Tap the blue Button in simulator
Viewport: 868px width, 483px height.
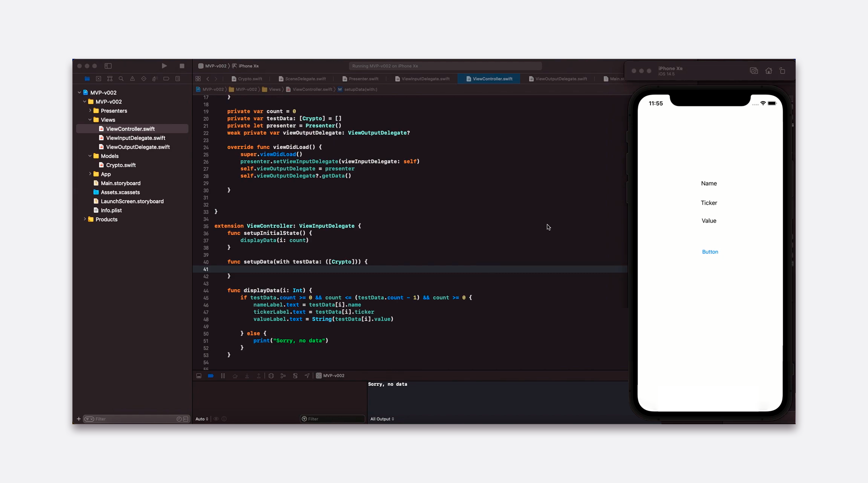click(710, 252)
